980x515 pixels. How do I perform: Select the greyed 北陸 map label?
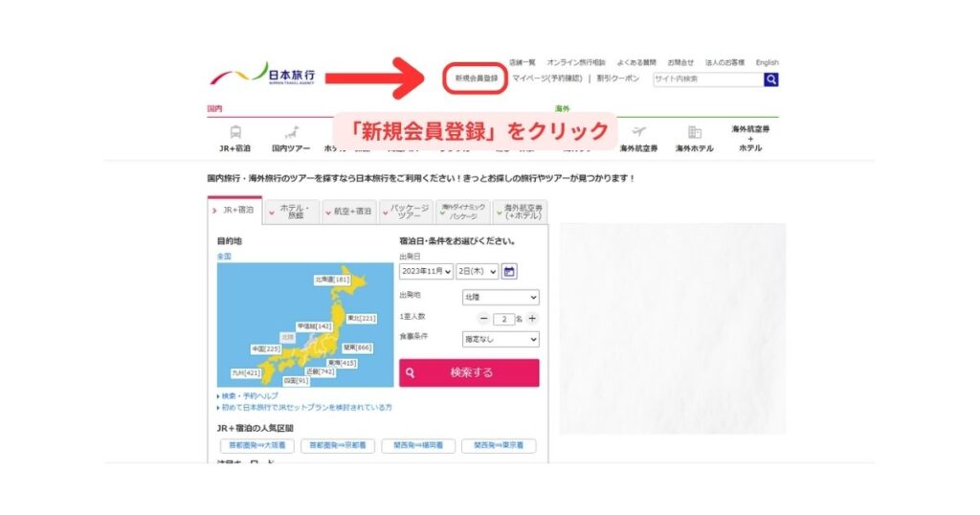pyautogui.click(x=287, y=337)
